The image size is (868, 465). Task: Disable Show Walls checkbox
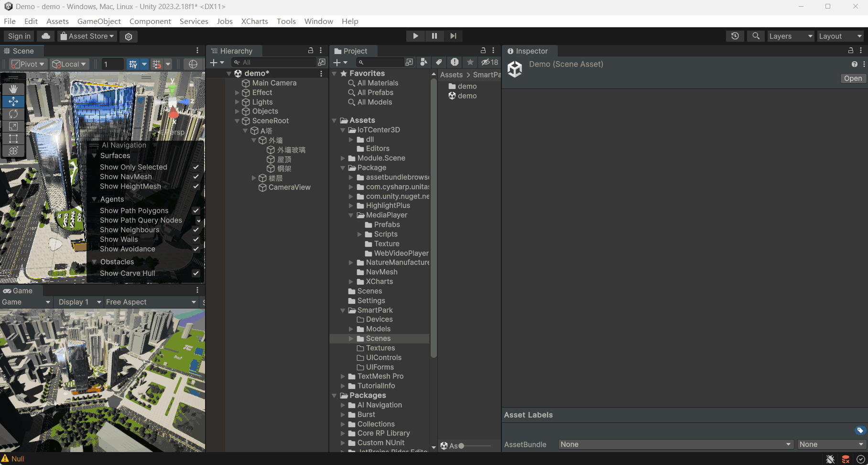196,239
